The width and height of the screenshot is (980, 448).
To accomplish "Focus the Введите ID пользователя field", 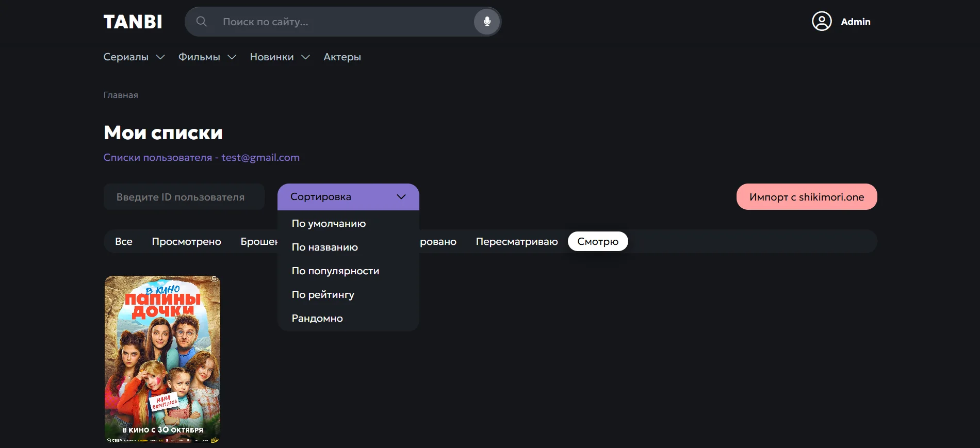I will tap(184, 197).
